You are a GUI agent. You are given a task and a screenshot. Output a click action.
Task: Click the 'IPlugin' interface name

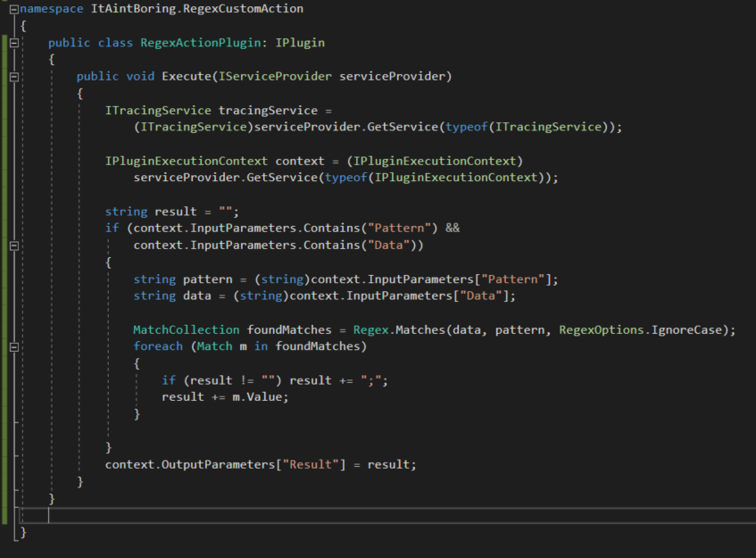tap(300, 43)
